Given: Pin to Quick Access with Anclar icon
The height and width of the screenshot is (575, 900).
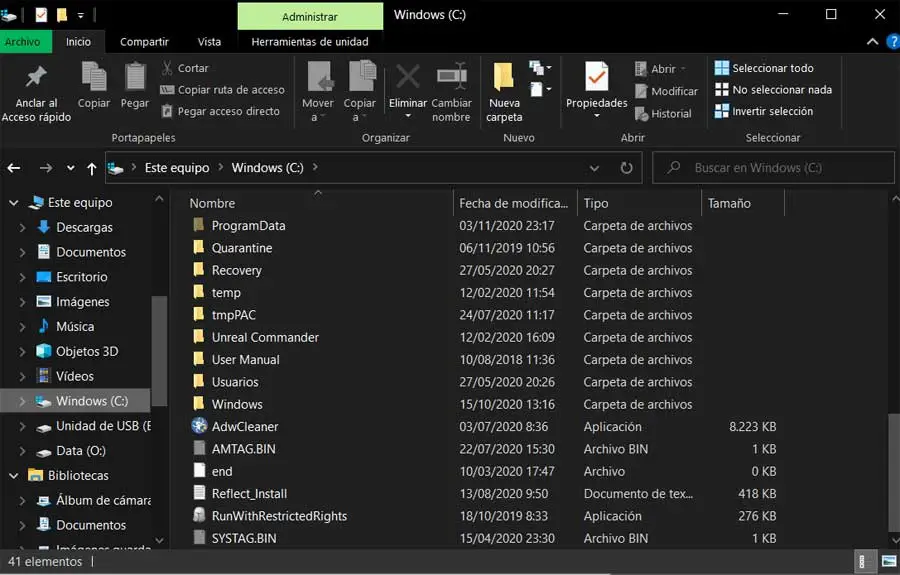Looking at the screenshot, I should point(36,92).
